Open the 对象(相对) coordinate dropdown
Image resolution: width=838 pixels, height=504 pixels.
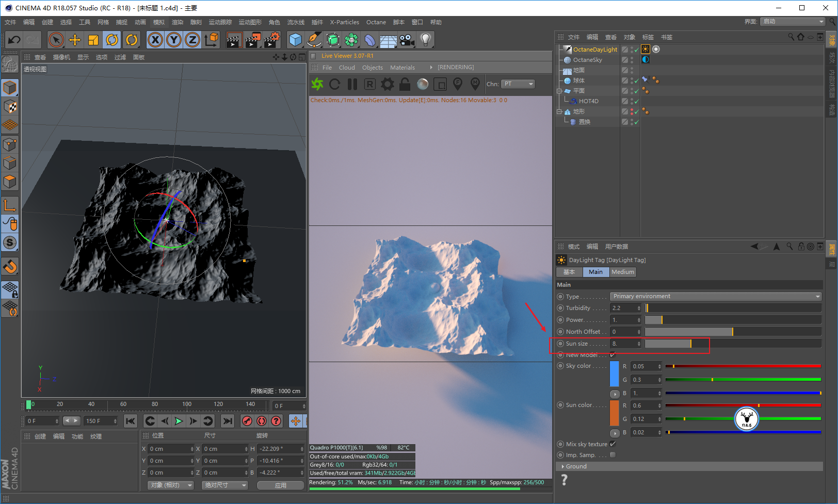tap(170, 485)
